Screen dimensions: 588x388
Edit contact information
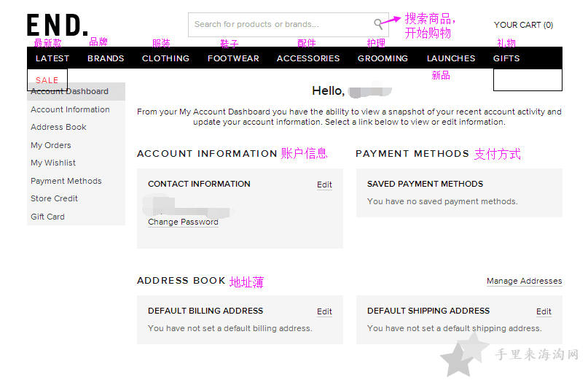[x=324, y=185]
